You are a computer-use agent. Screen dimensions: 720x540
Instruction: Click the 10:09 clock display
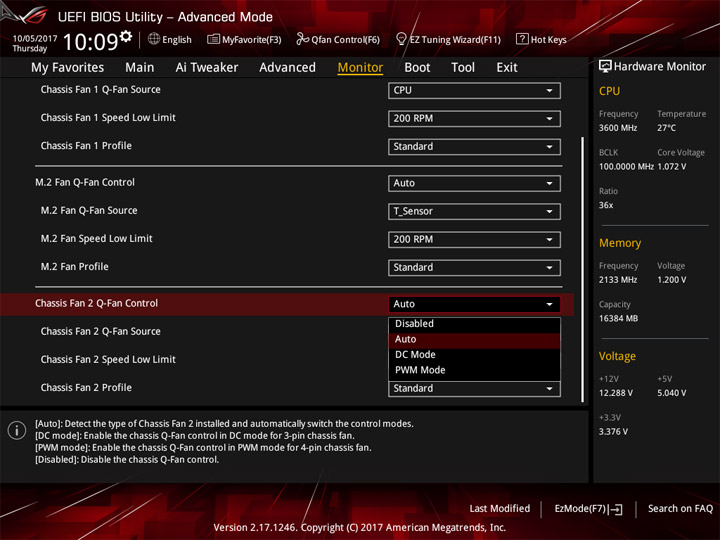tap(90, 42)
